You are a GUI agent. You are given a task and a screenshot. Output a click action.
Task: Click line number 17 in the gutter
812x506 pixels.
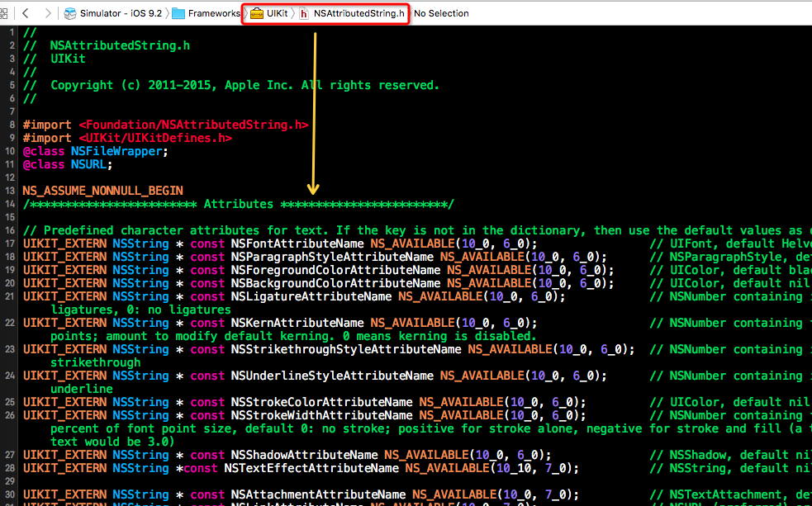coord(11,244)
